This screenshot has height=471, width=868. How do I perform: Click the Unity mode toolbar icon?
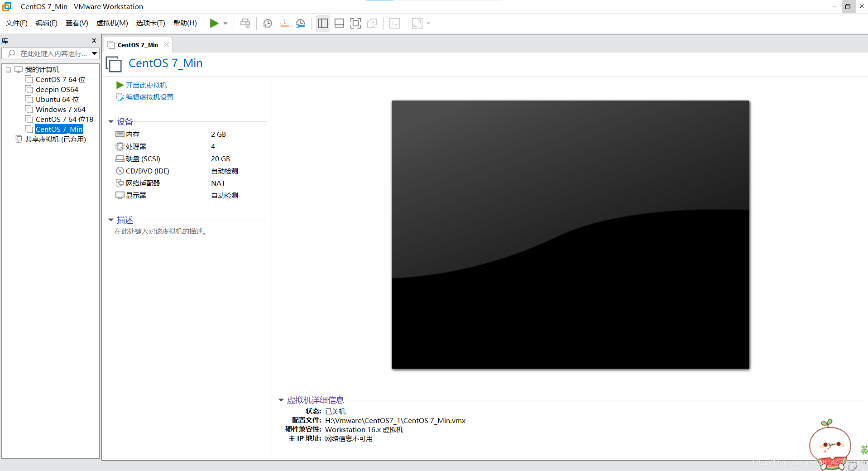tap(372, 23)
